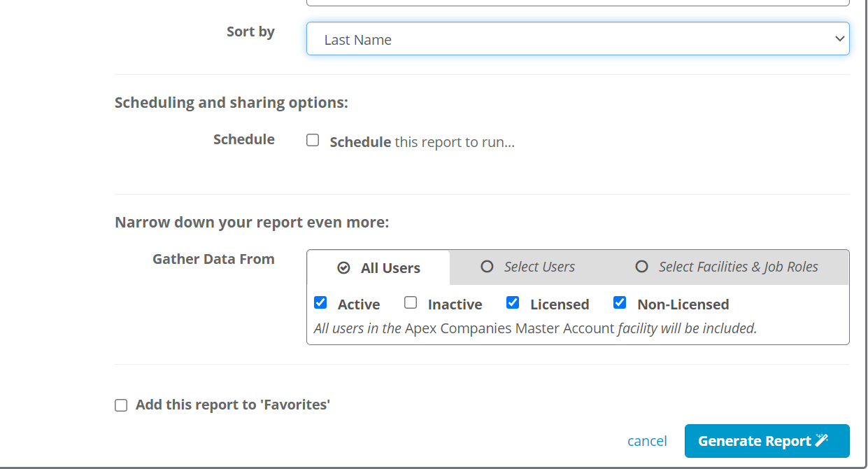
Task: Enable the Schedule this report checkbox
Action: point(313,140)
